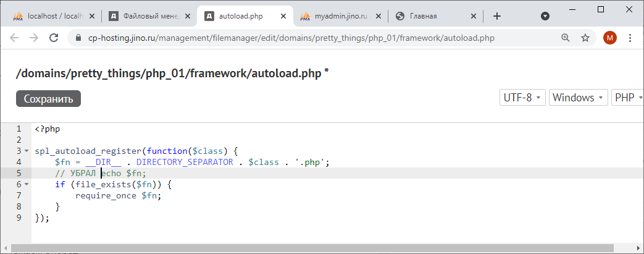The image size is (644, 254).
Task: Open the tab search dropdown circle
Action: point(545,16)
